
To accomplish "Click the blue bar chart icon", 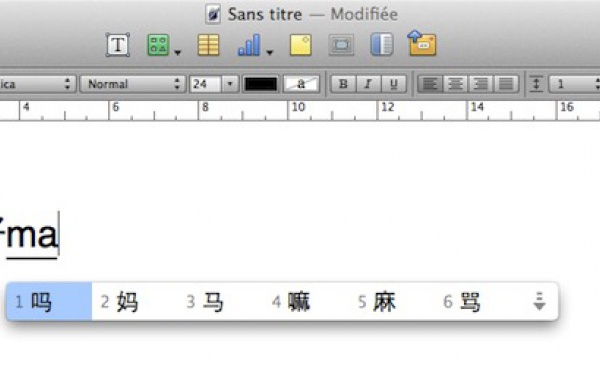I will pyautogui.click(x=249, y=45).
